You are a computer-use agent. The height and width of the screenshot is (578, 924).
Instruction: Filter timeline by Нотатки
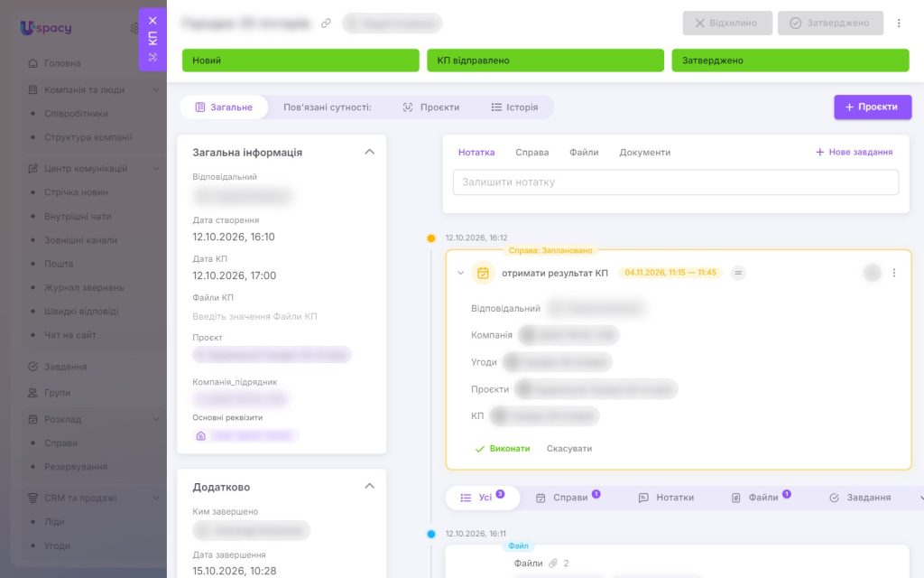[667, 498]
